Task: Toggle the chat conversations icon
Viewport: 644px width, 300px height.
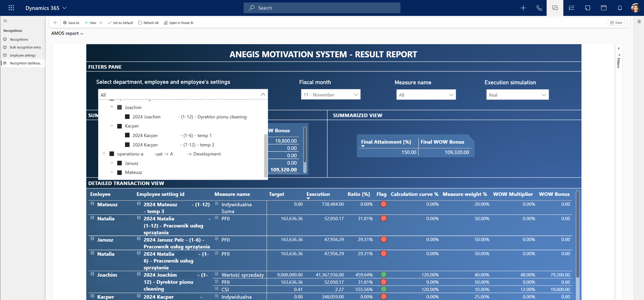Action: (x=555, y=8)
